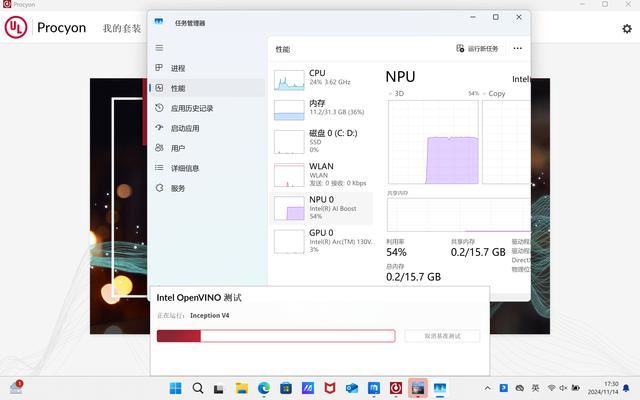Expand the system tray hidden icons chevron
Screen dimensions: 640x400
504,388
